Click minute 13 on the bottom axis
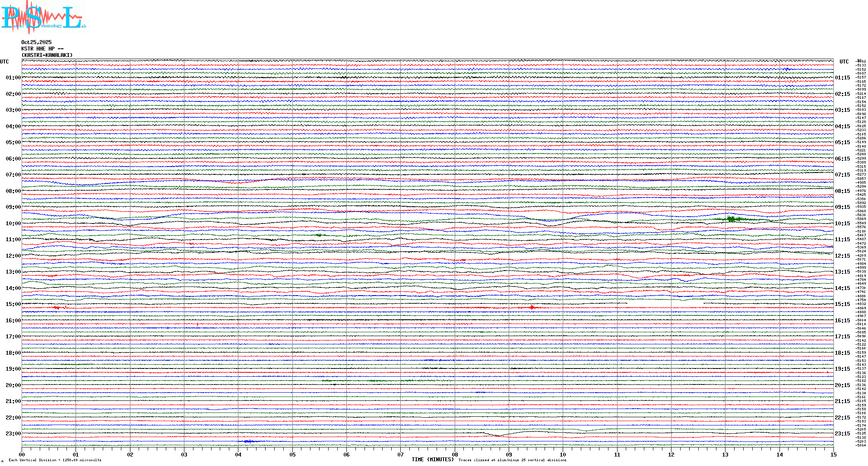This screenshot has width=868, height=466. pyautogui.click(x=725, y=454)
